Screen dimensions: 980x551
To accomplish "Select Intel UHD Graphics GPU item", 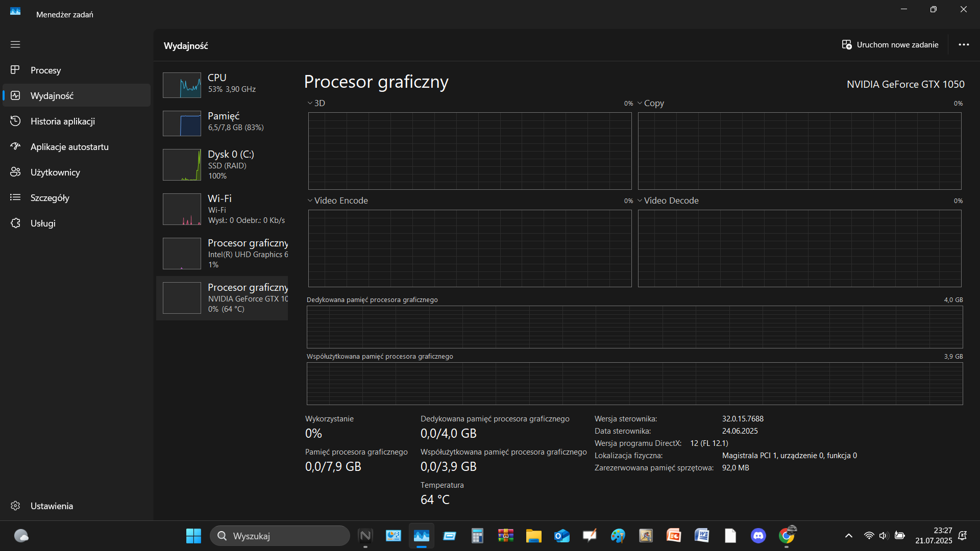I will point(222,254).
